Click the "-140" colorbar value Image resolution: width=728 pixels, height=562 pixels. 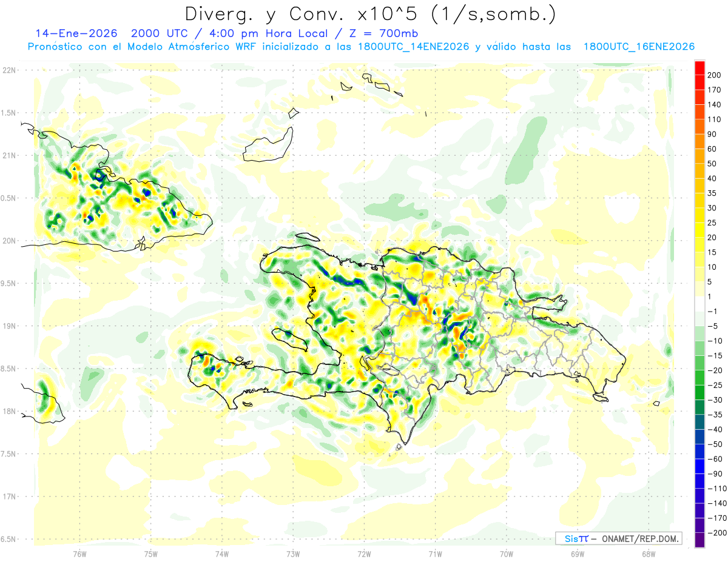click(716, 503)
